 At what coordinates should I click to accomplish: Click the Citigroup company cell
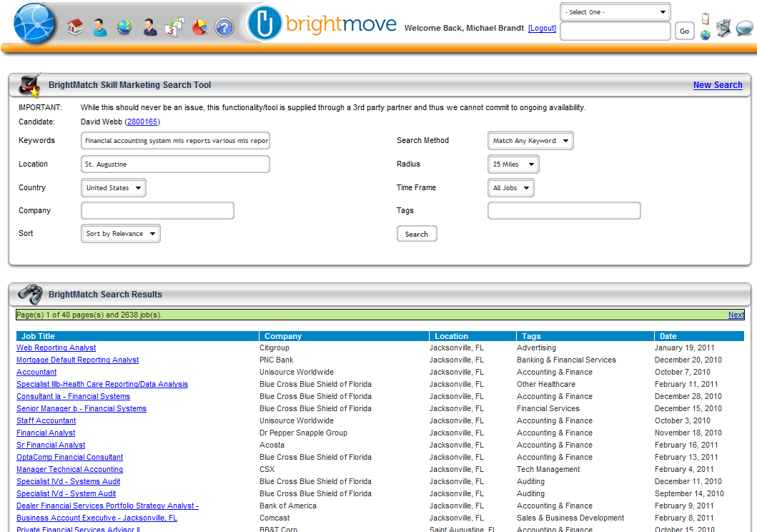click(274, 348)
